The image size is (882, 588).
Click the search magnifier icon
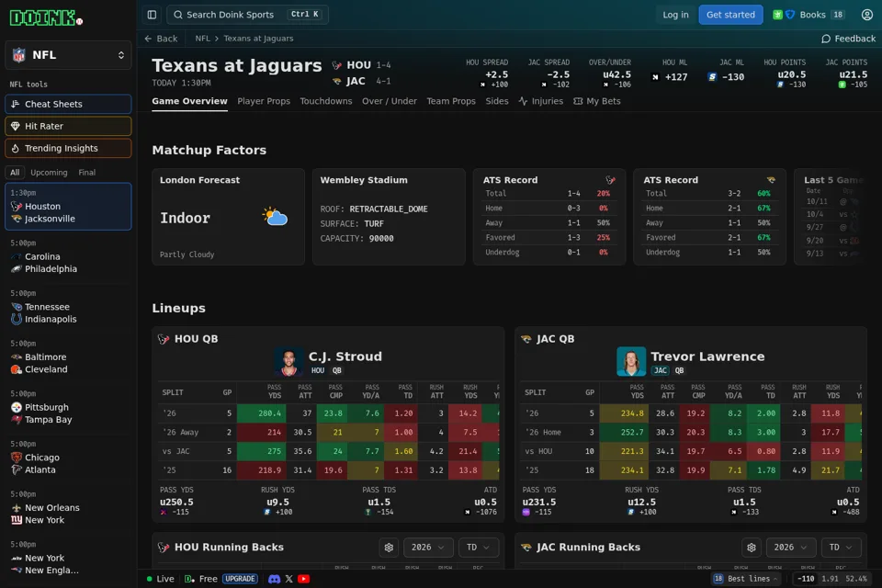[x=177, y=15]
